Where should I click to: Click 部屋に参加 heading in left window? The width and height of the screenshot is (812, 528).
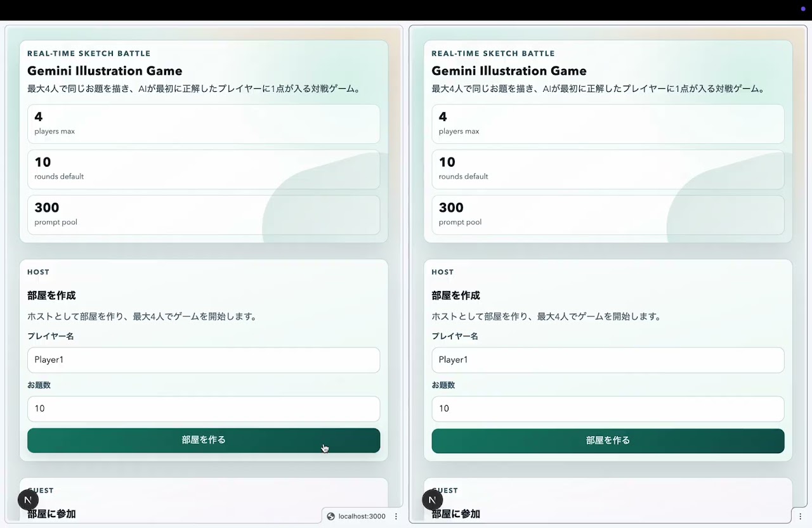[51, 514]
